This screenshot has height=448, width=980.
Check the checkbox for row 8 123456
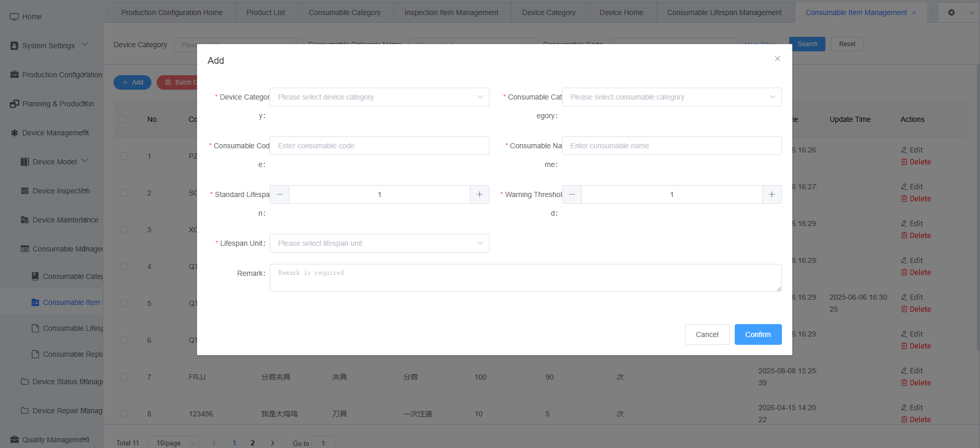point(124,414)
